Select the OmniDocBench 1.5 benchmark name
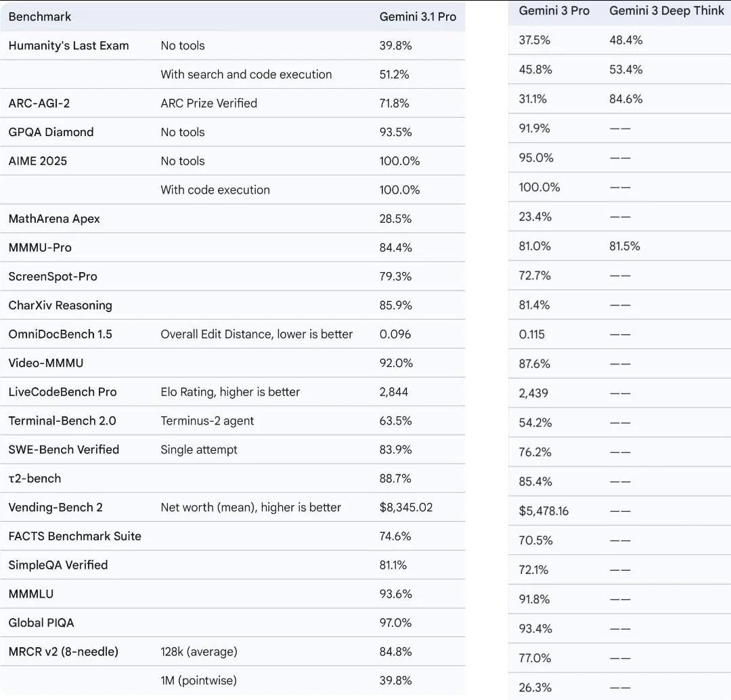731x700 pixels. point(60,334)
